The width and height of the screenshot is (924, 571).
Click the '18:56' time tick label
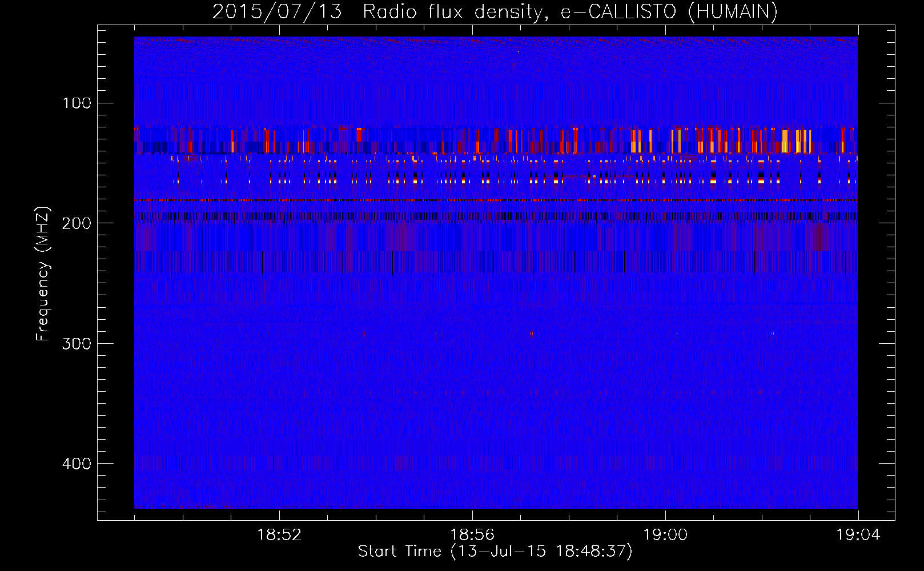(472, 535)
